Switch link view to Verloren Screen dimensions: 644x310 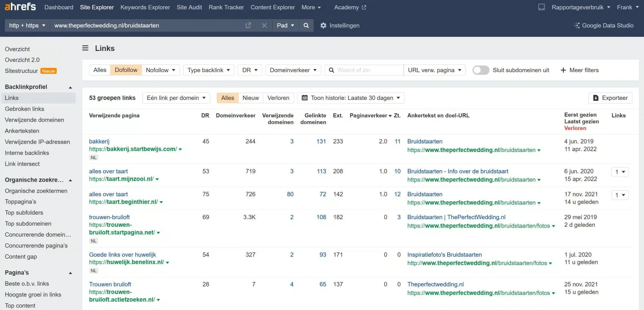pos(278,98)
